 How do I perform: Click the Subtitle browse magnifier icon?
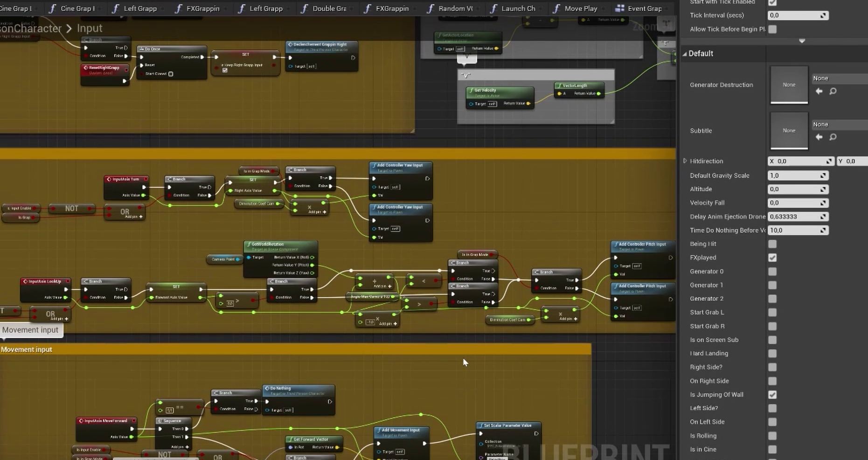coord(833,137)
